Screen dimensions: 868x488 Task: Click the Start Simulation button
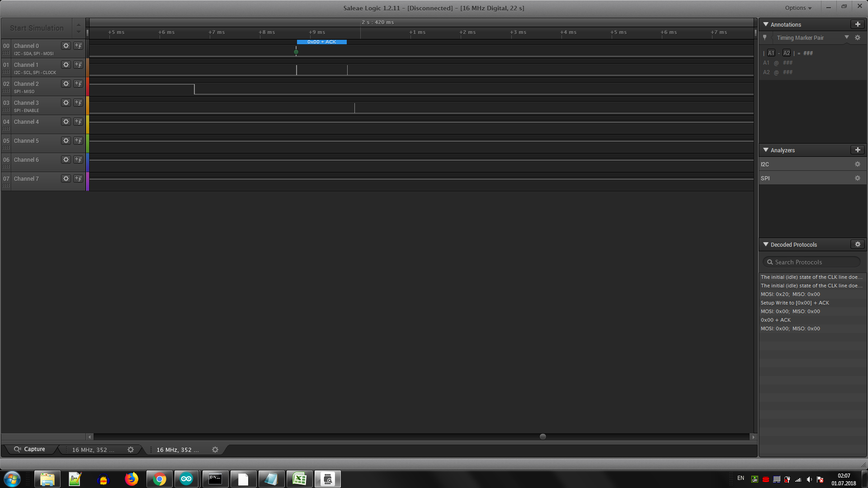[x=37, y=28]
